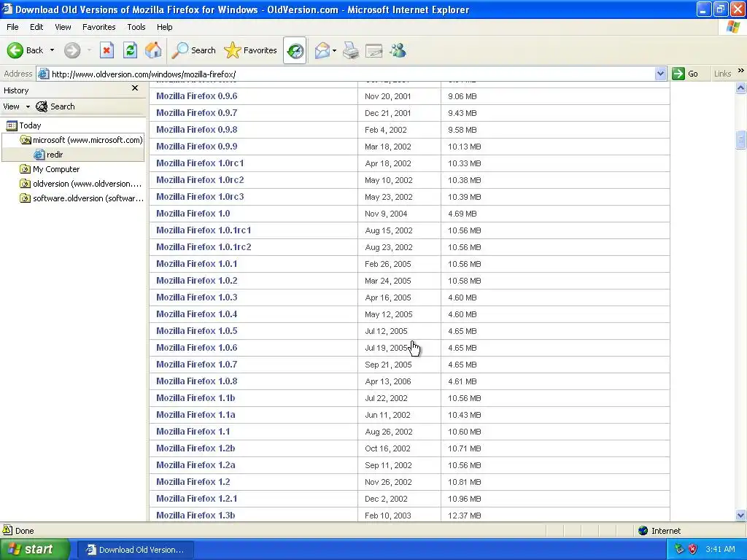Click the 10.13 MB size cell
The image size is (747, 560).
point(465,147)
